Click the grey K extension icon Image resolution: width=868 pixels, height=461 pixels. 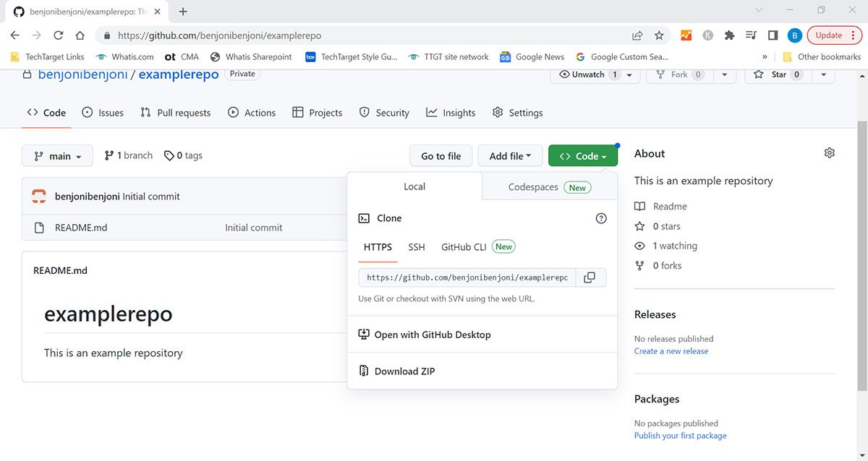(707, 35)
